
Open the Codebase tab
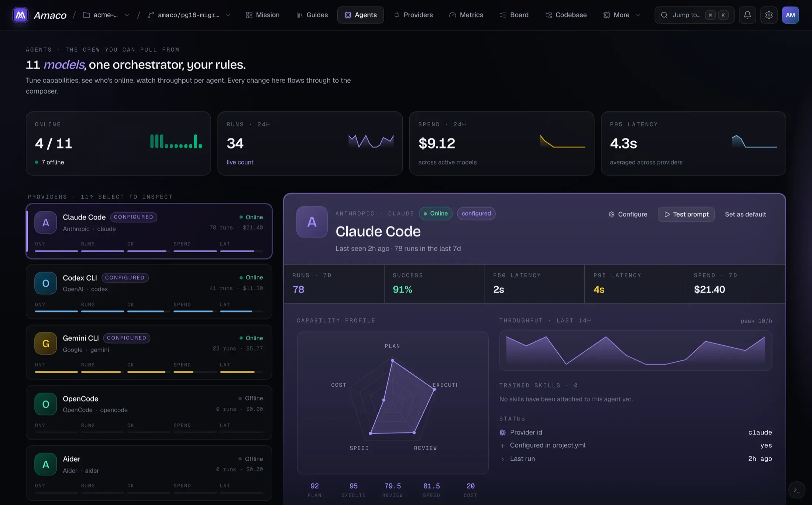point(566,15)
